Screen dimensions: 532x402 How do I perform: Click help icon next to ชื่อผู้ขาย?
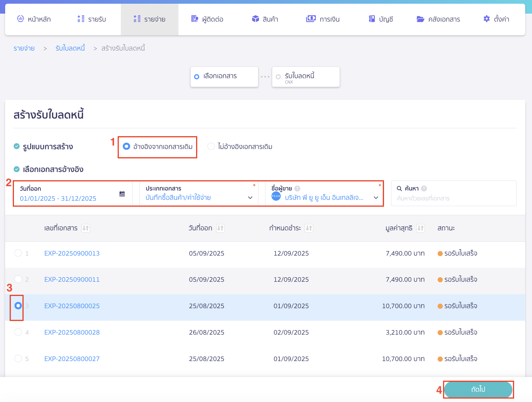tap(297, 188)
